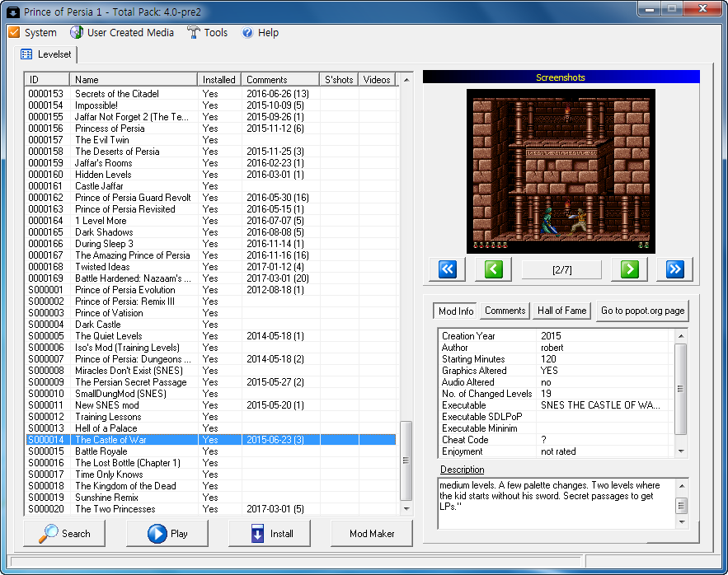728x575 pixels.
Task: Sort list by the Name column header
Action: [134, 79]
